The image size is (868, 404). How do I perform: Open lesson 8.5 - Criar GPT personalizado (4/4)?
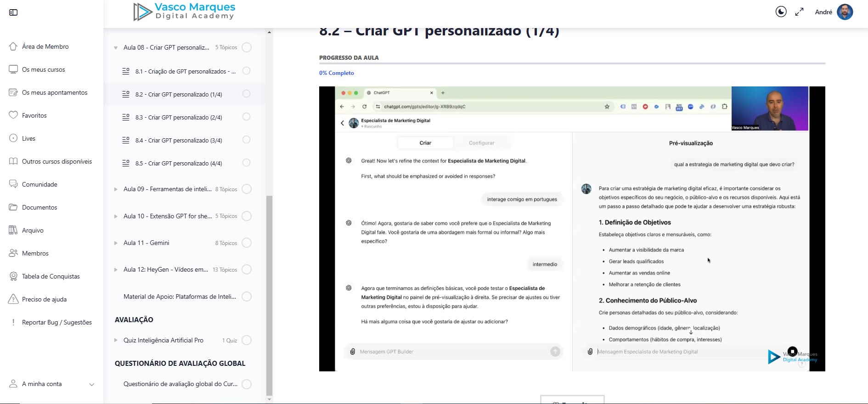pos(178,163)
